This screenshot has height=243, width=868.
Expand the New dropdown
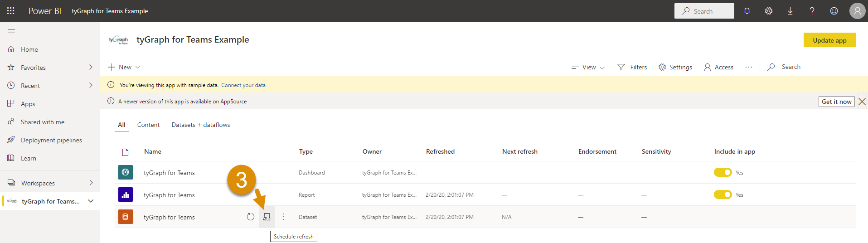point(124,67)
